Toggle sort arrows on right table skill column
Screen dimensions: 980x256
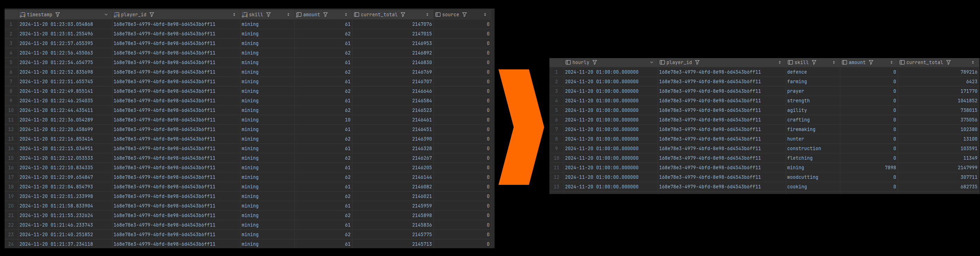click(x=834, y=62)
